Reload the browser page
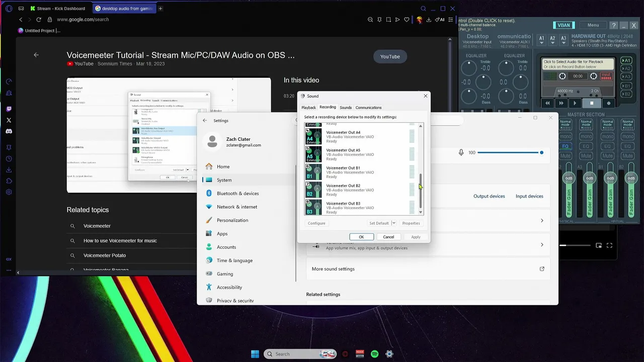 38,20
